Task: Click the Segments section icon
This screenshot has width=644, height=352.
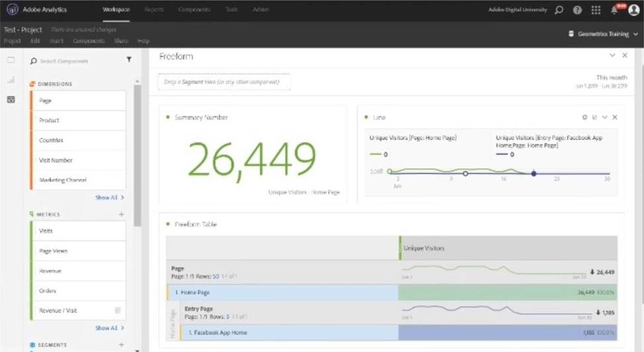Action: [32, 345]
